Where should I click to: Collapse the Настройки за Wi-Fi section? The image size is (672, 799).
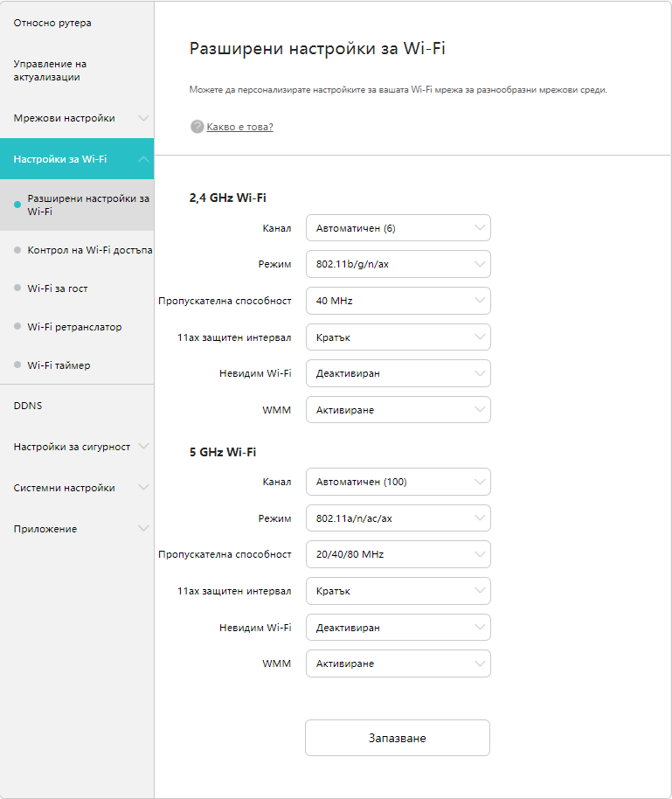(x=143, y=159)
